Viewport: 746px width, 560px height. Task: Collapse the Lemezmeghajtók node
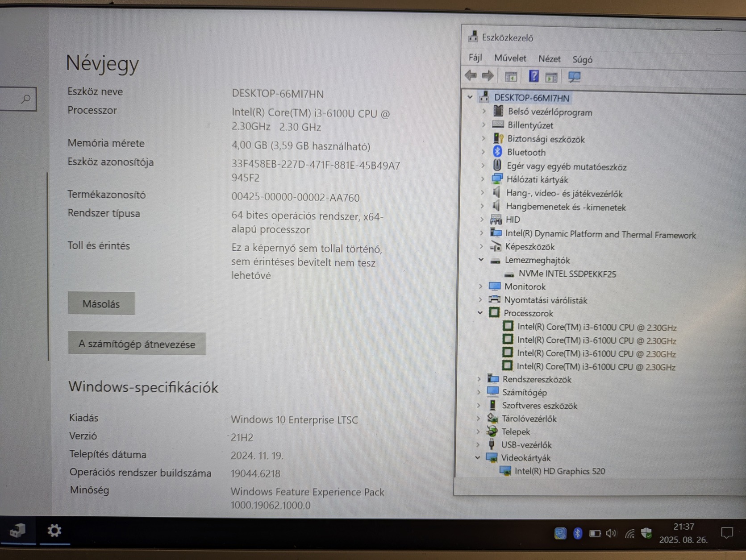(x=481, y=259)
